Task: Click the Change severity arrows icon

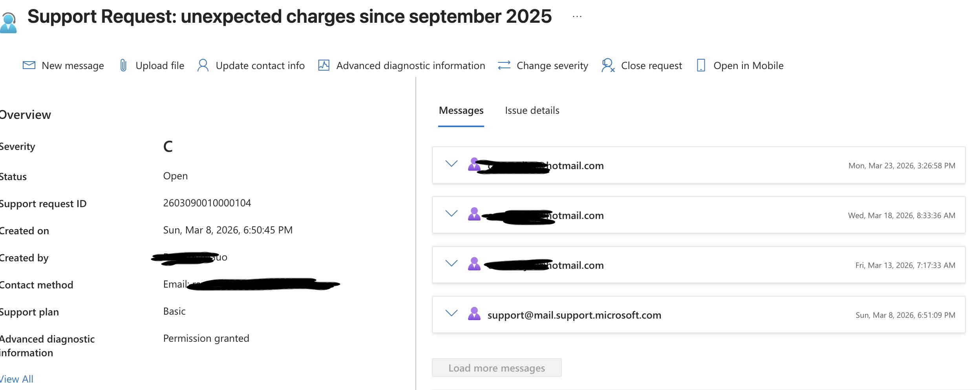Action: tap(504, 65)
